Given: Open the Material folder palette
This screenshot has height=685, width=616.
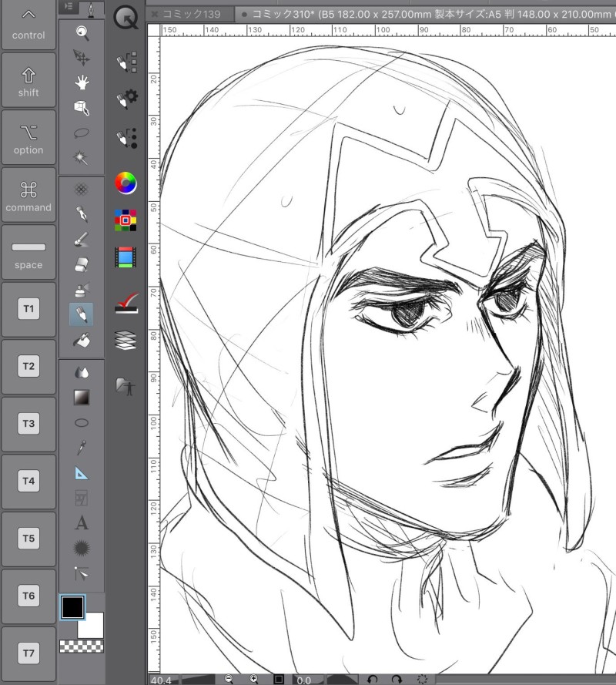Looking at the screenshot, I should (126, 387).
